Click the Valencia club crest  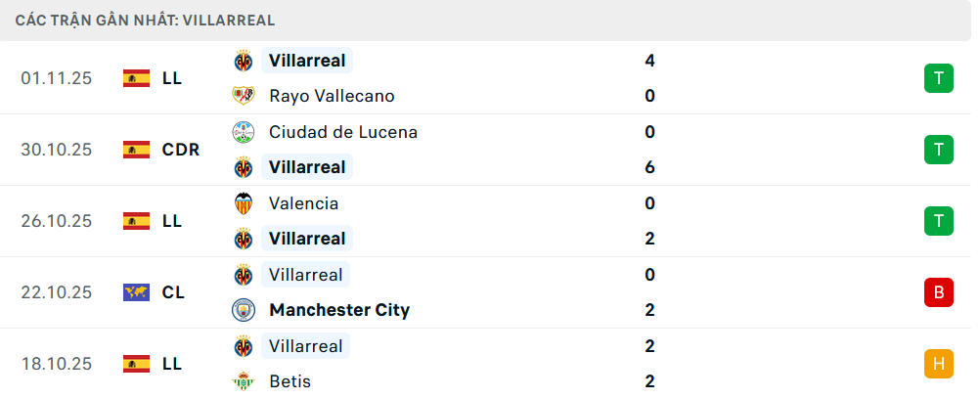pos(243,203)
